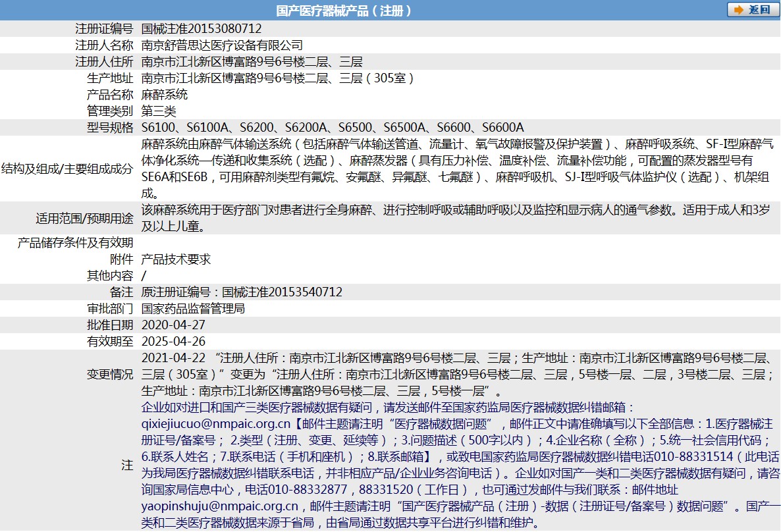Click the 产品名称 label
Viewport: 781px width, 532px height.
click(110, 95)
